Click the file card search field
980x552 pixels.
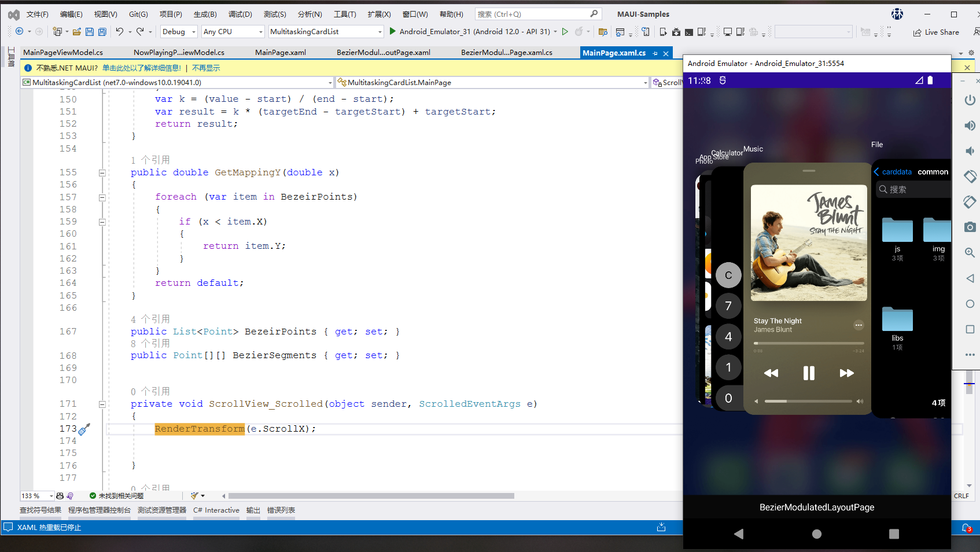(914, 189)
